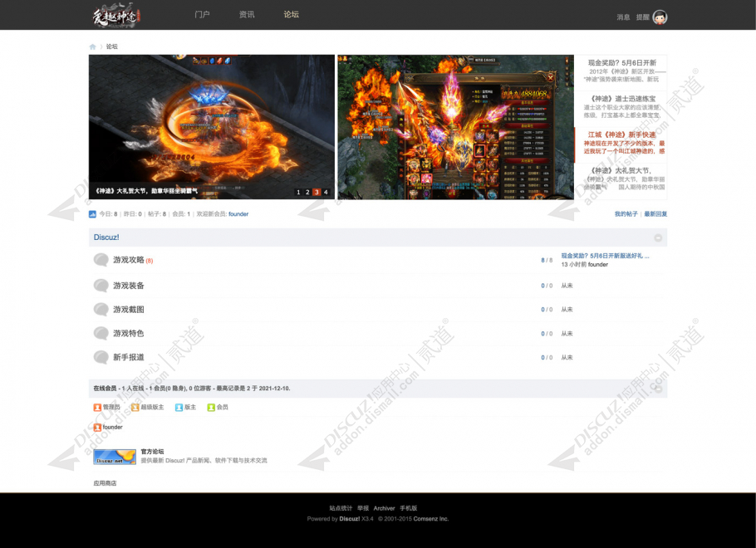Open the 游戏特色 forum
756x548 pixels.
128,334
